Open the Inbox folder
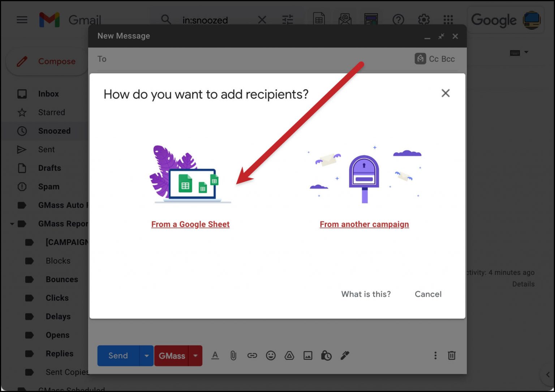 [48, 94]
